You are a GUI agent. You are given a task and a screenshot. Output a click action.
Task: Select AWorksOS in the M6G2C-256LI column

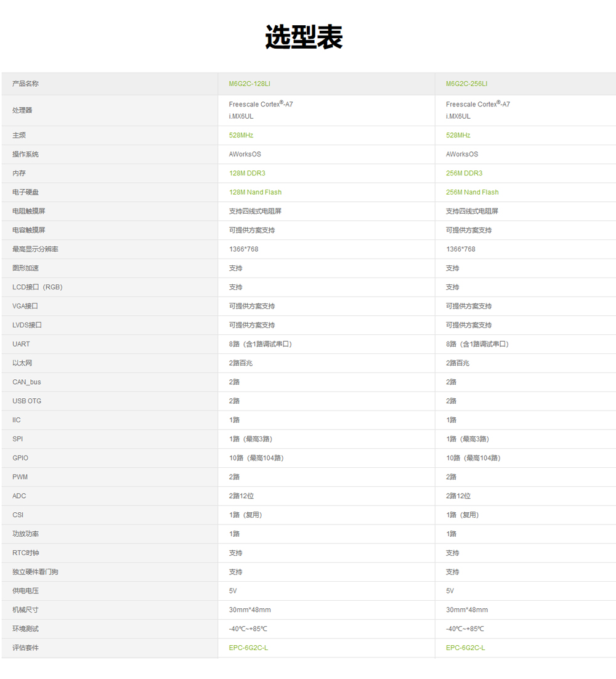pos(462,155)
